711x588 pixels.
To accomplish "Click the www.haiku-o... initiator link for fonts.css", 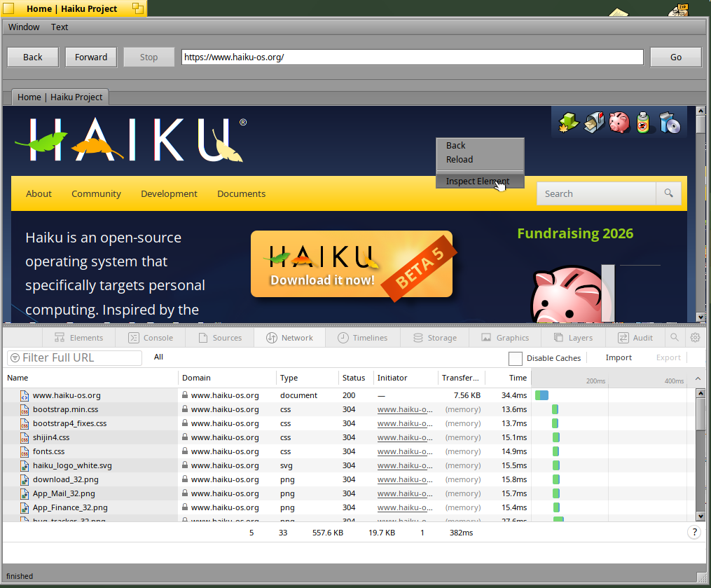I will (405, 451).
